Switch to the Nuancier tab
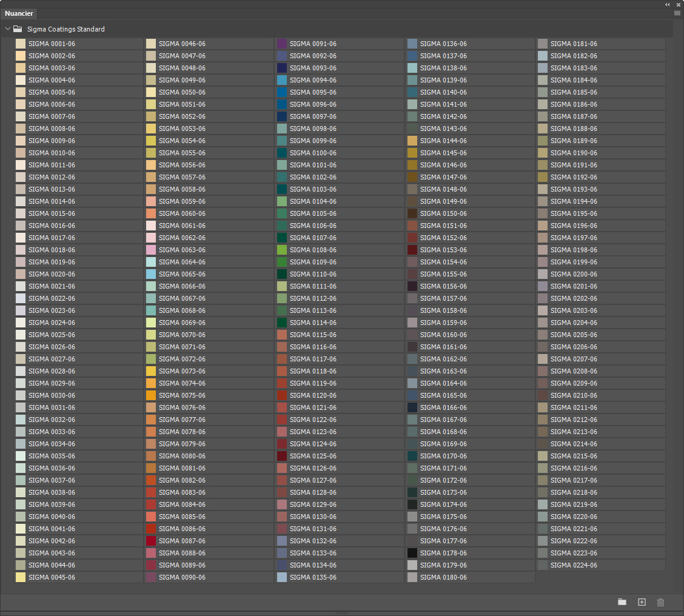 pyautogui.click(x=19, y=13)
